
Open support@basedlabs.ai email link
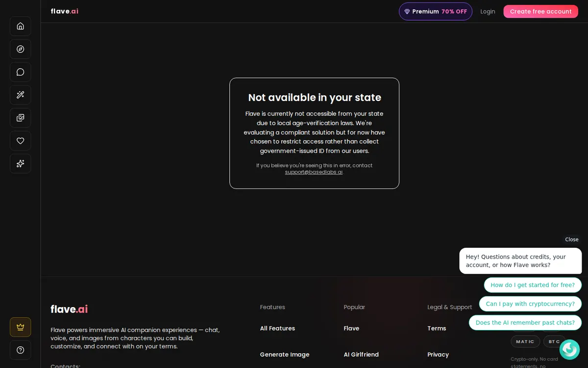[x=314, y=172]
